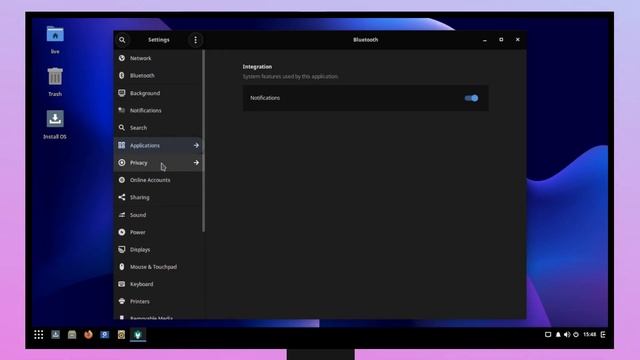Click the yellow app icon in the taskbar
Screen dimensions: 640x360
click(x=121, y=335)
